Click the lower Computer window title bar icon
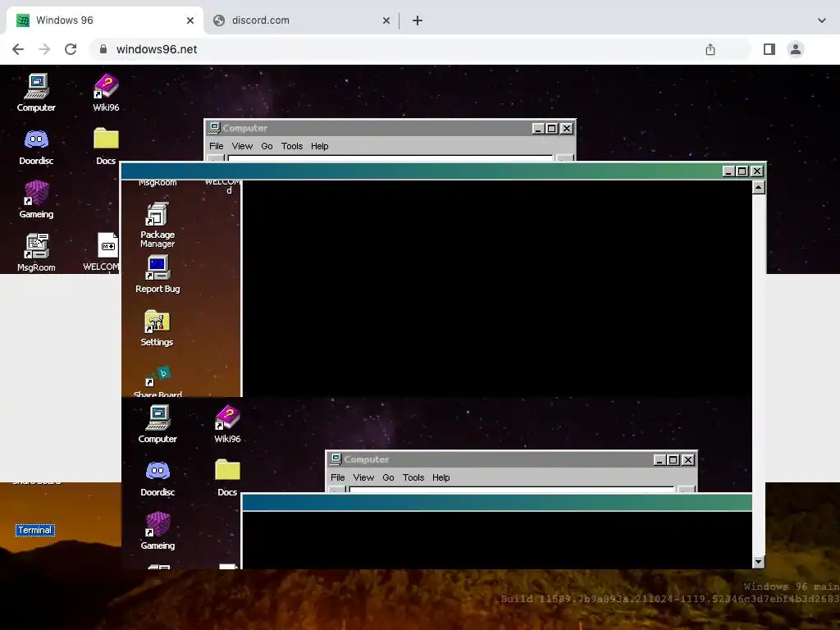The height and width of the screenshot is (630, 840). (x=336, y=459)
